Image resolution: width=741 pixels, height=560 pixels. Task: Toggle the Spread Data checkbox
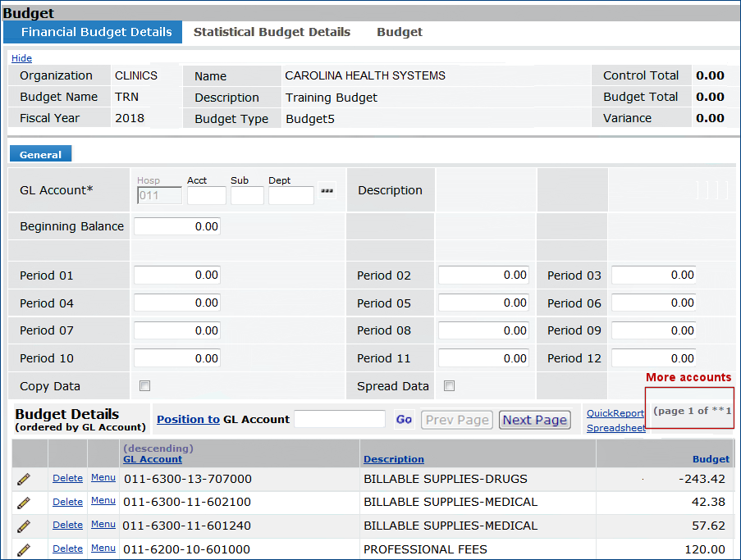(449, 385)
